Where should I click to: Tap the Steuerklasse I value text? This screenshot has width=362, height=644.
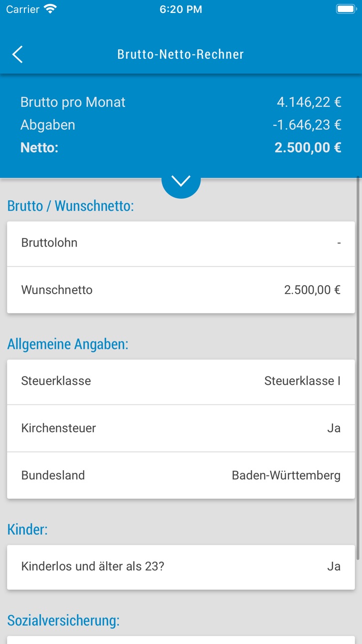tap(303, 381)
